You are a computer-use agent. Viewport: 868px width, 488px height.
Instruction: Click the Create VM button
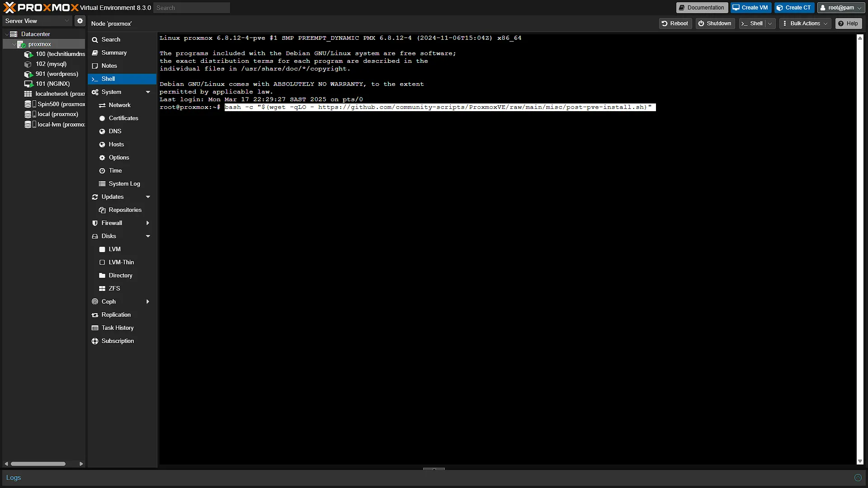pyautogui.click(x=750, y=8)
